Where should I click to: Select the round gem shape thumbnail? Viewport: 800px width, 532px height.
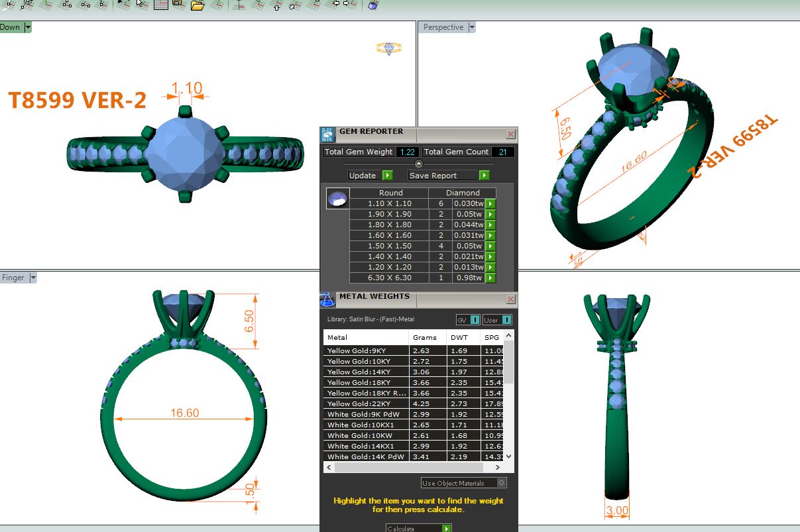coord(338,199)
